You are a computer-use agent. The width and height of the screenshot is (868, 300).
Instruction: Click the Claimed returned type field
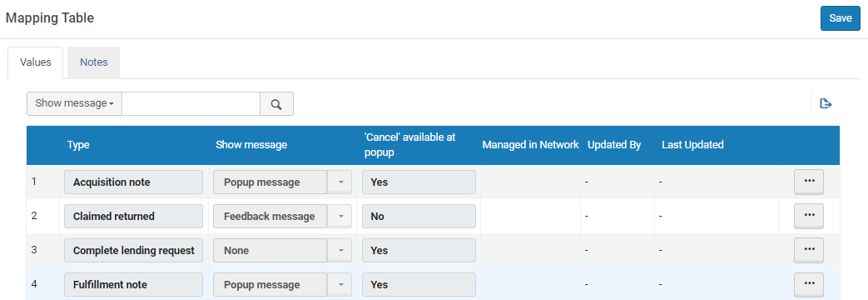[x=133, y=217]
